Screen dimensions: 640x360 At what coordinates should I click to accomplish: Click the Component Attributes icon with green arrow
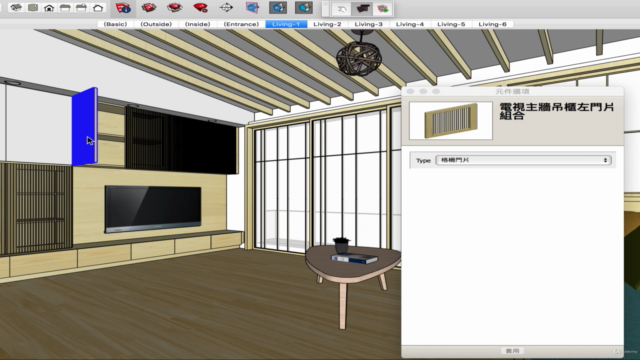click(382, 9)
